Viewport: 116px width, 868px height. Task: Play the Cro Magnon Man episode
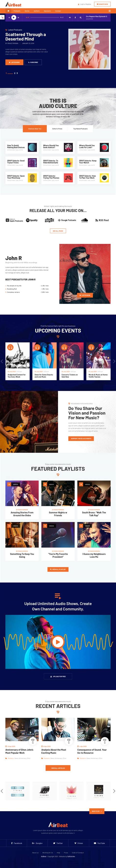coord(13,17)
